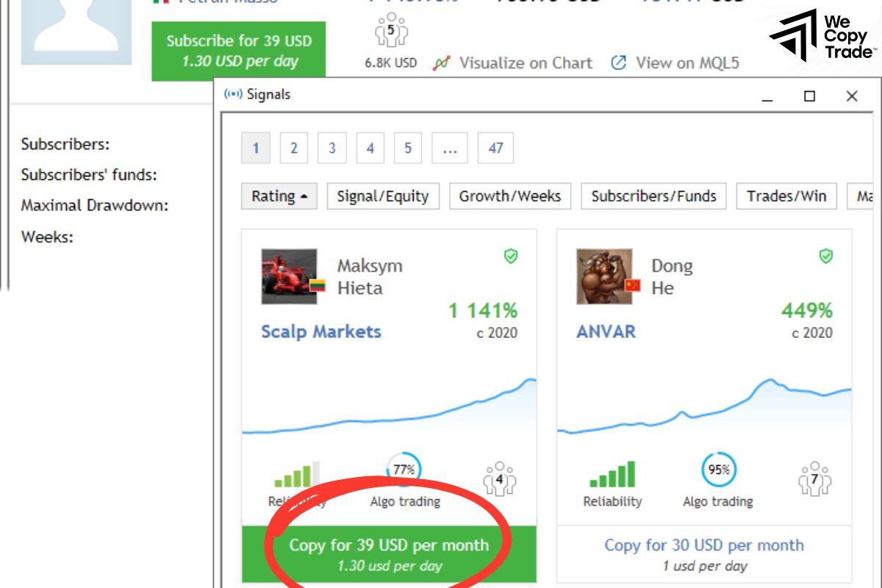The height and width of the screenshot is (588, 882).
Task: Go to page 2 of signals
Action: [293, 148]
